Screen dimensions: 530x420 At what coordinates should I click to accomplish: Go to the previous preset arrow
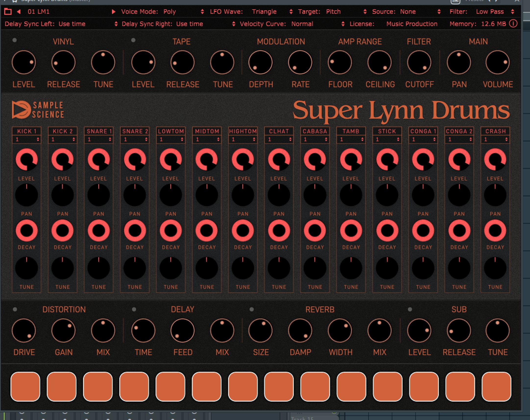[18, 12]
